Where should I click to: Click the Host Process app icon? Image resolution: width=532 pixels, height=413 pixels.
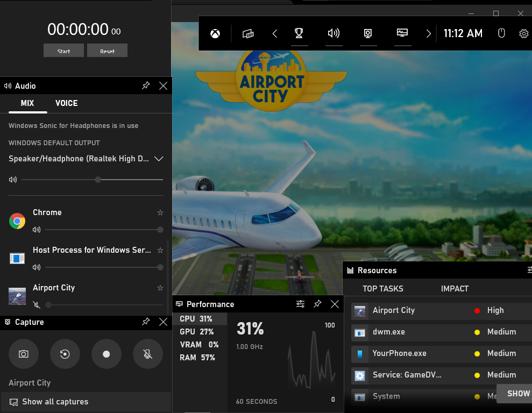[x=17, y=258]
